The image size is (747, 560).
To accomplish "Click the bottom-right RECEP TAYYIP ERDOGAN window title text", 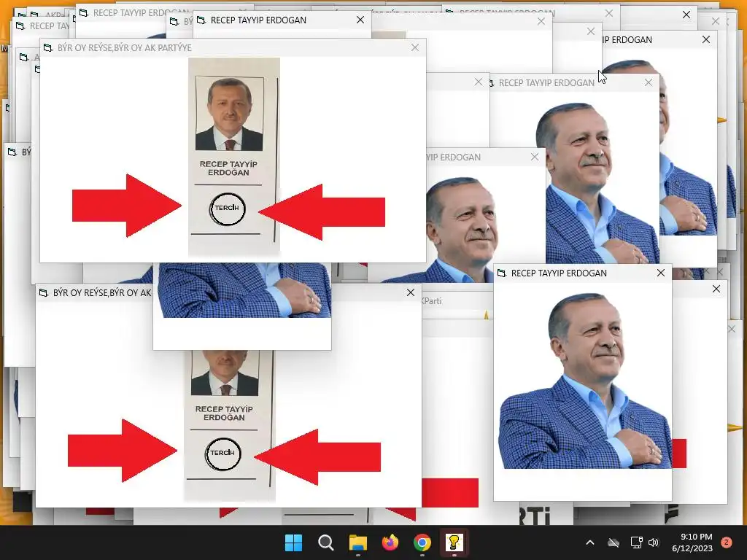I will [559, 273].
